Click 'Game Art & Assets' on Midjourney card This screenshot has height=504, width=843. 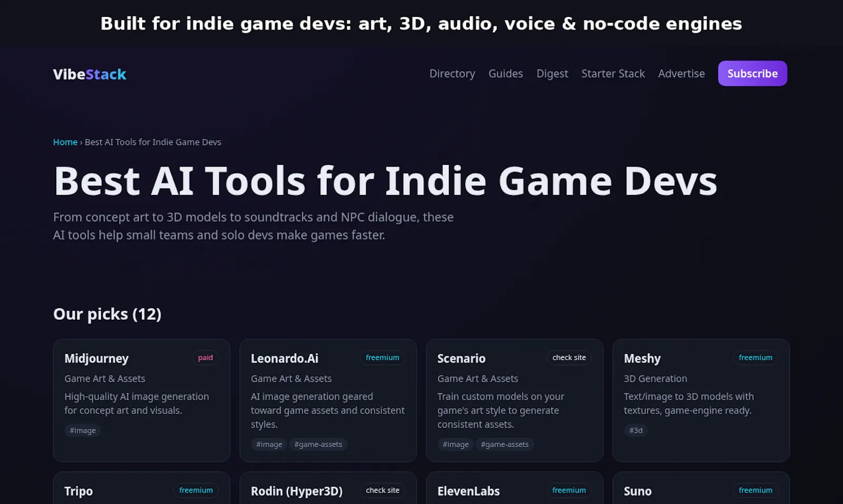coord(105,379)
